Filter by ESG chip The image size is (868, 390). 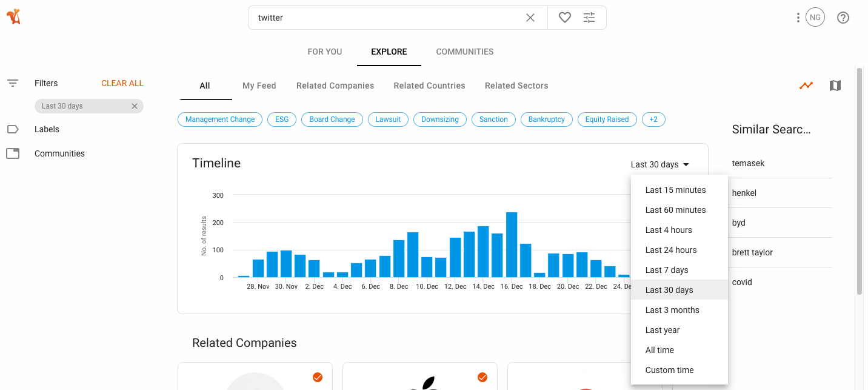point(282,119)
